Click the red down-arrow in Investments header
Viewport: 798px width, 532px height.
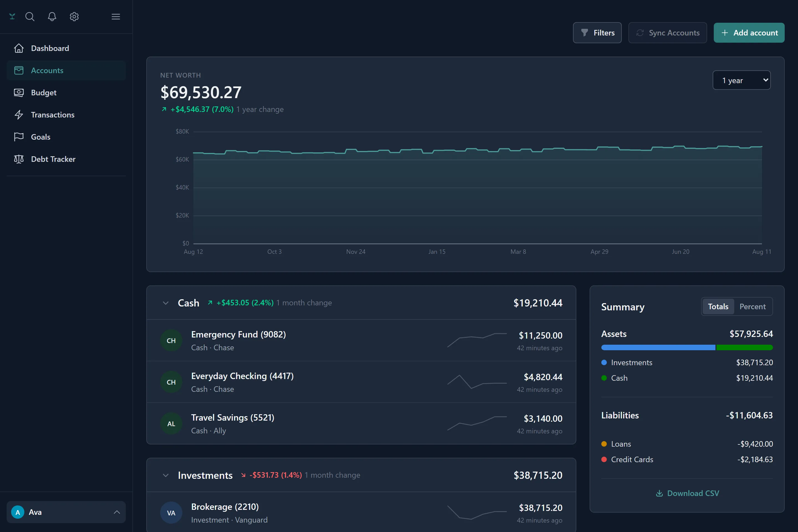click(x=243, y=475)
